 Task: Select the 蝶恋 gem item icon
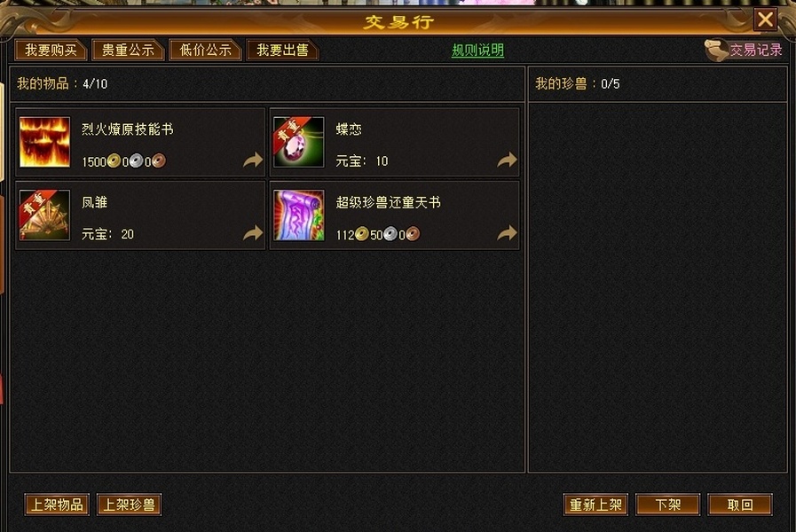pos(298,142)
